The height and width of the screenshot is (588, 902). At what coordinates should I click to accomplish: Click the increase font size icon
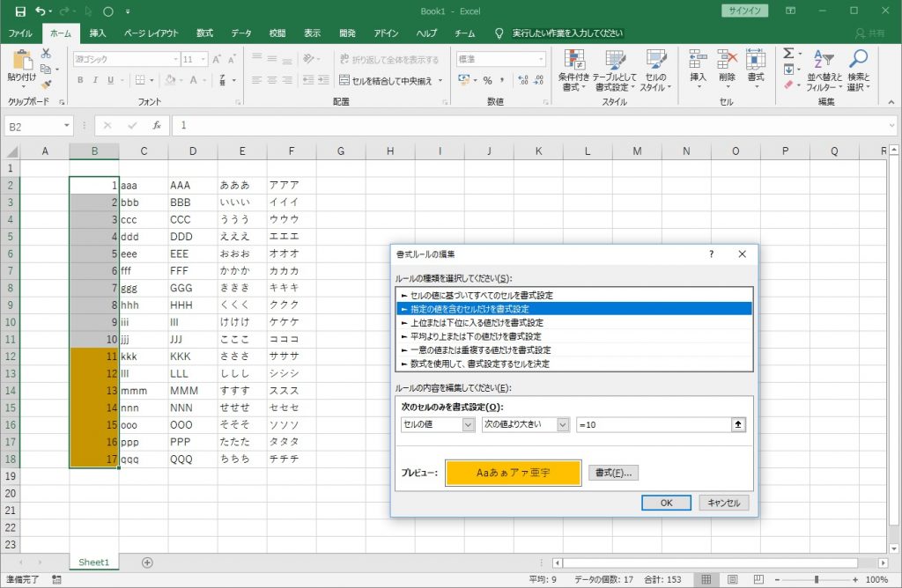217,59
